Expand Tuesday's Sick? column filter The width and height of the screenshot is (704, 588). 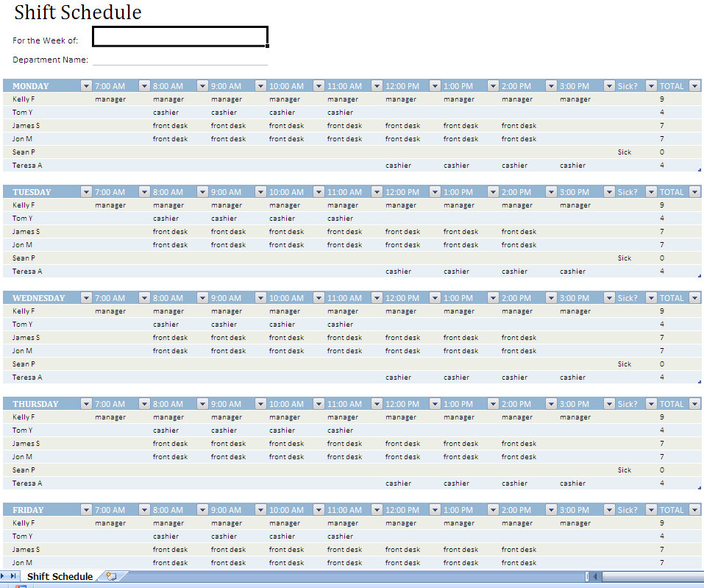coord(651,192)
